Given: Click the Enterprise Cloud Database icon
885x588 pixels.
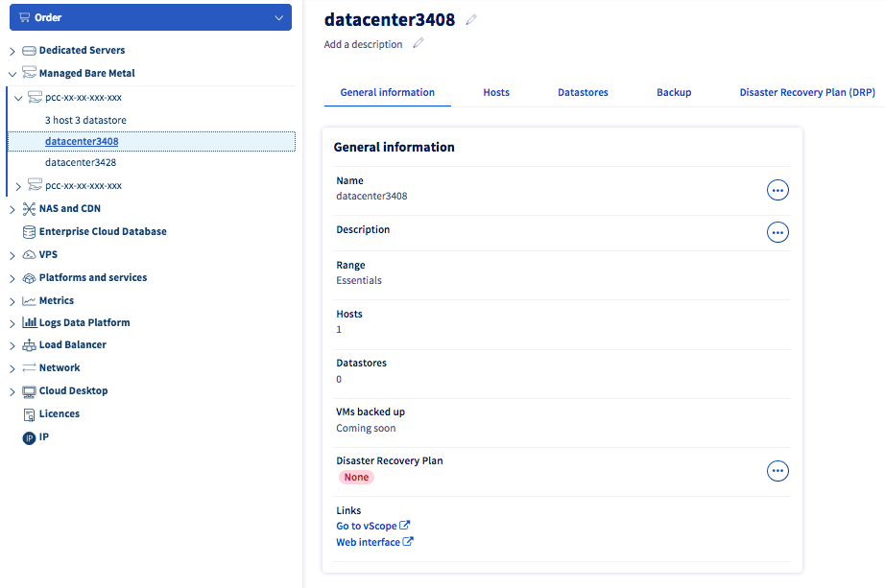Looking at the screenshot, I should click(x=29, y=232).
